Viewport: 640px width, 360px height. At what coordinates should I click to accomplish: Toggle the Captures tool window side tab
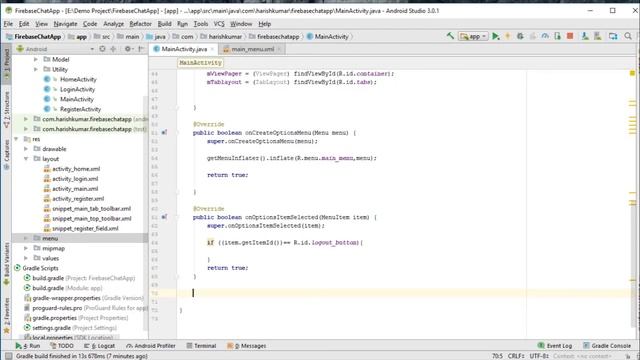7,155
